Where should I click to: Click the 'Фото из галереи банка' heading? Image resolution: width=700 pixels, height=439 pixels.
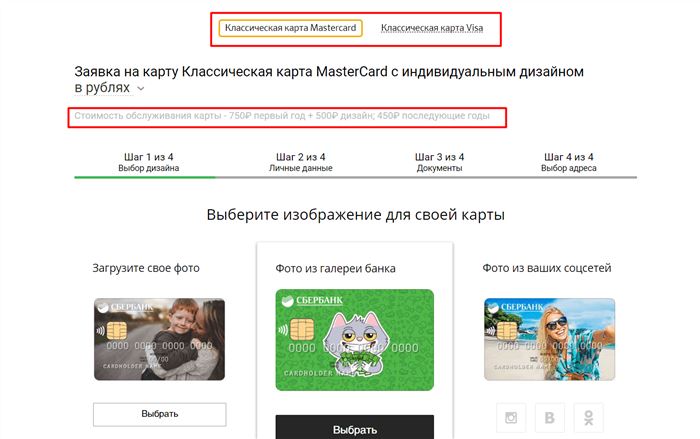click(x=335, y=268)
